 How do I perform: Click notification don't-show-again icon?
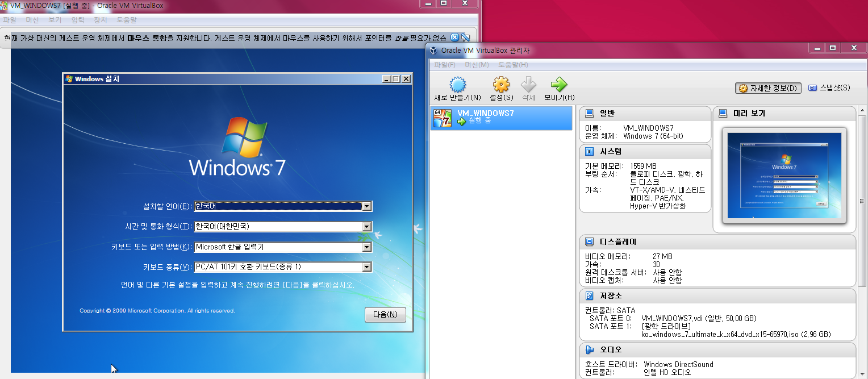(466, 38)
